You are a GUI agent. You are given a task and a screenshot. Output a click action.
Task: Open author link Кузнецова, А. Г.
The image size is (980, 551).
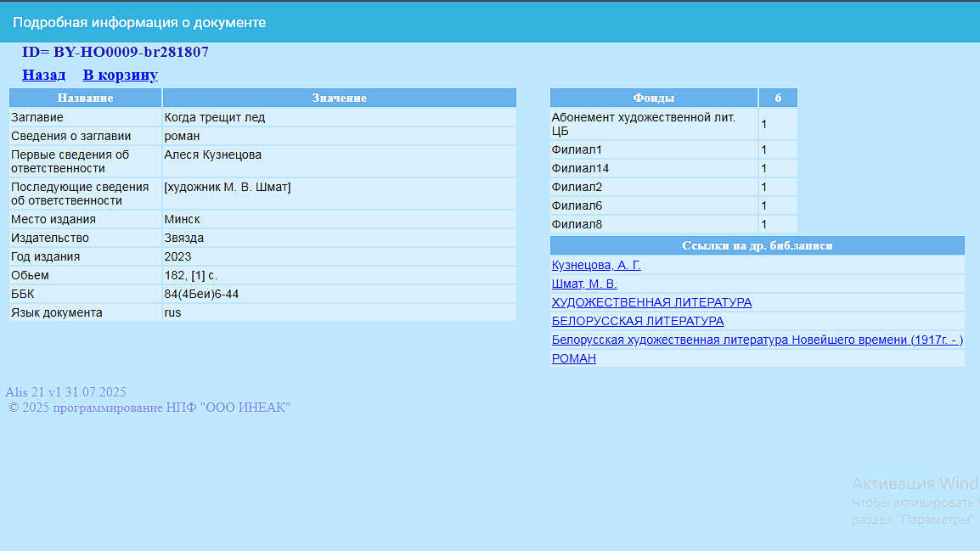[x=596, y=265]
